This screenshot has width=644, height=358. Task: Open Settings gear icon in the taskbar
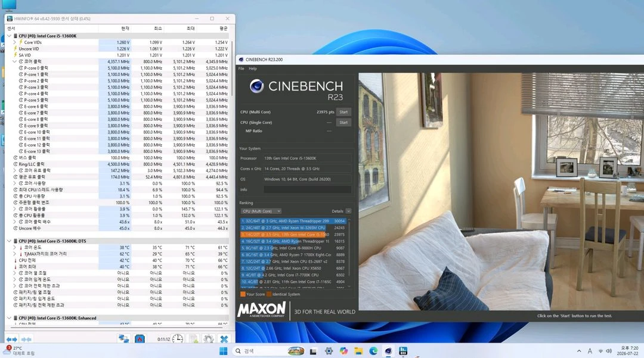[329, 351]
